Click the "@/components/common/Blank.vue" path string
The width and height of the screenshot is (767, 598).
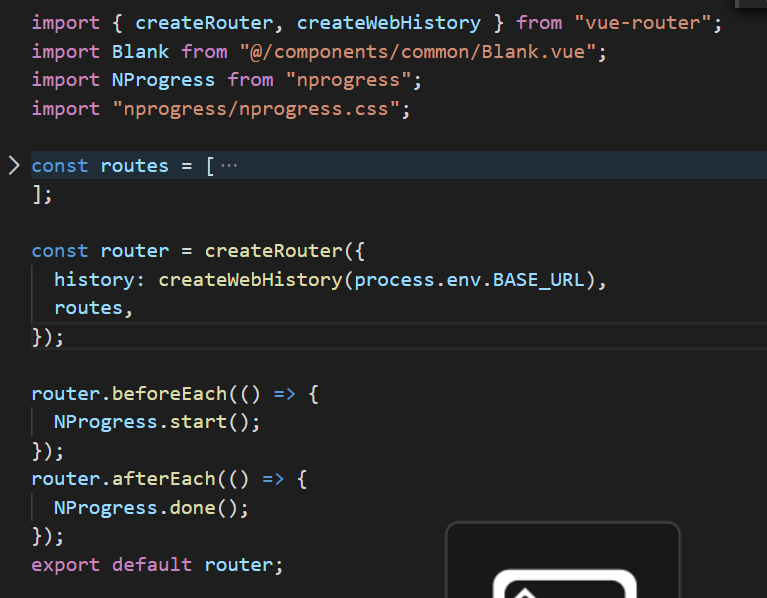tap(418, 52)
